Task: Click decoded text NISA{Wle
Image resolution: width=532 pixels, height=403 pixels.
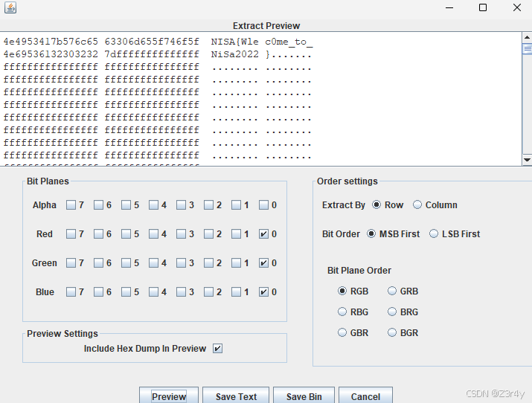Action: (235, 42)
